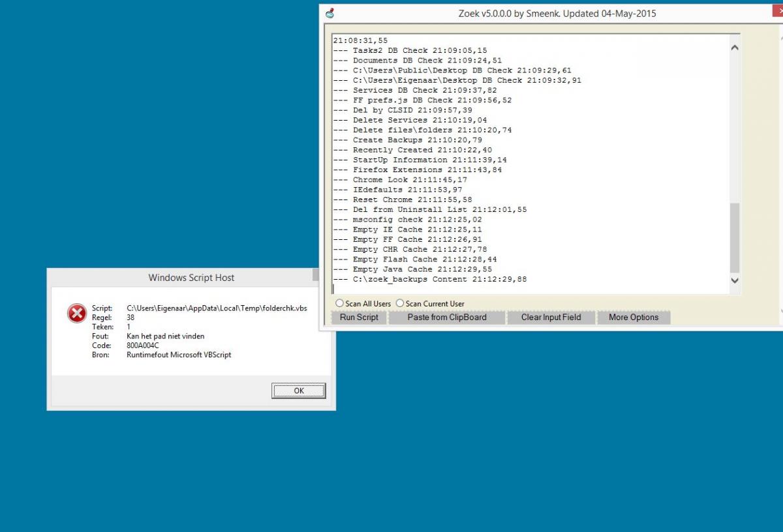Click the 'Empty Java Cache' log line

coord(412,269)
